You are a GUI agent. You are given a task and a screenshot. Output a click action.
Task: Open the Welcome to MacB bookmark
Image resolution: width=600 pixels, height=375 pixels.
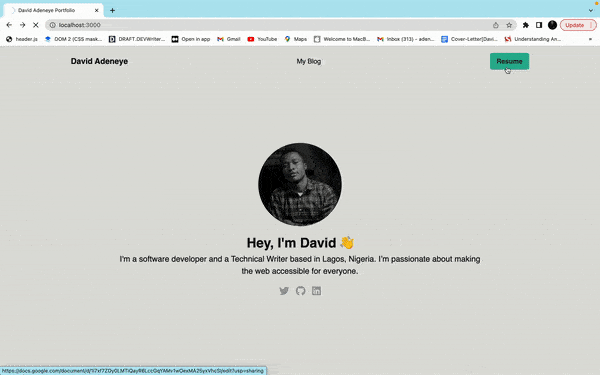click(x=342, y=39)
